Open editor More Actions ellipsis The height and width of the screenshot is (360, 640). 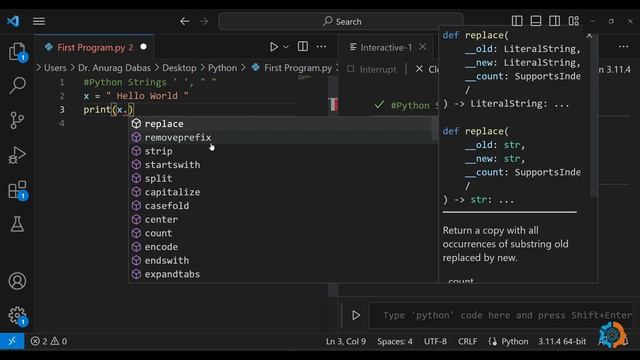(322, 47)
